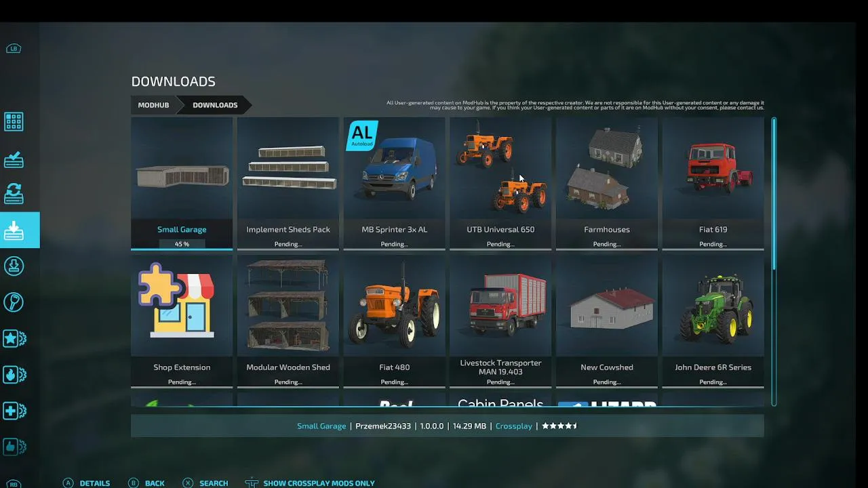Click the star rating in info bar
868x488 pixels.
click(559, 426)
